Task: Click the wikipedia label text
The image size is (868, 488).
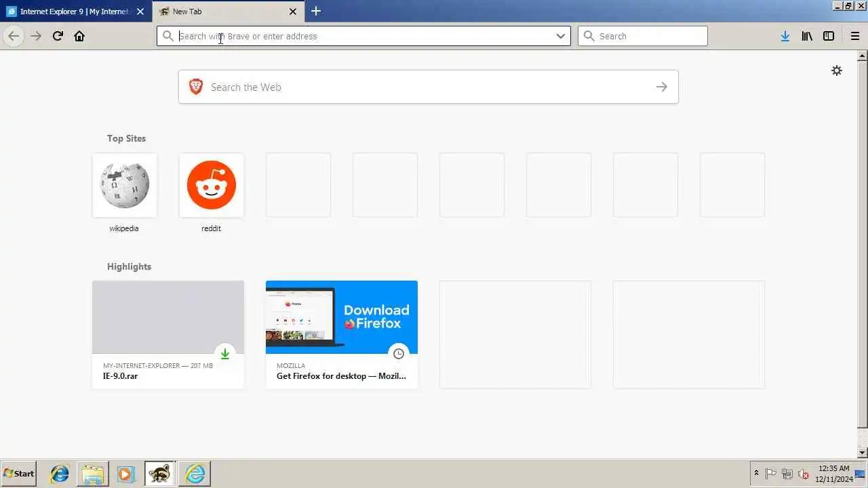Action: point(124,228)
